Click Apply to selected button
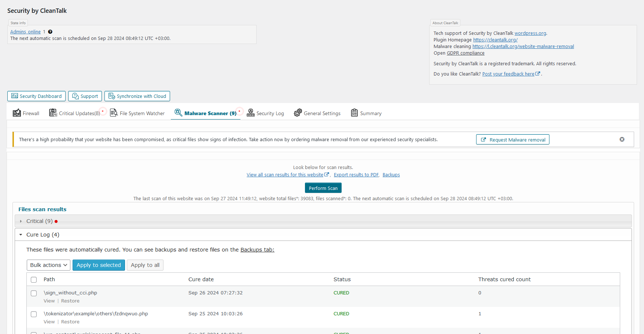 pos(99,265)
